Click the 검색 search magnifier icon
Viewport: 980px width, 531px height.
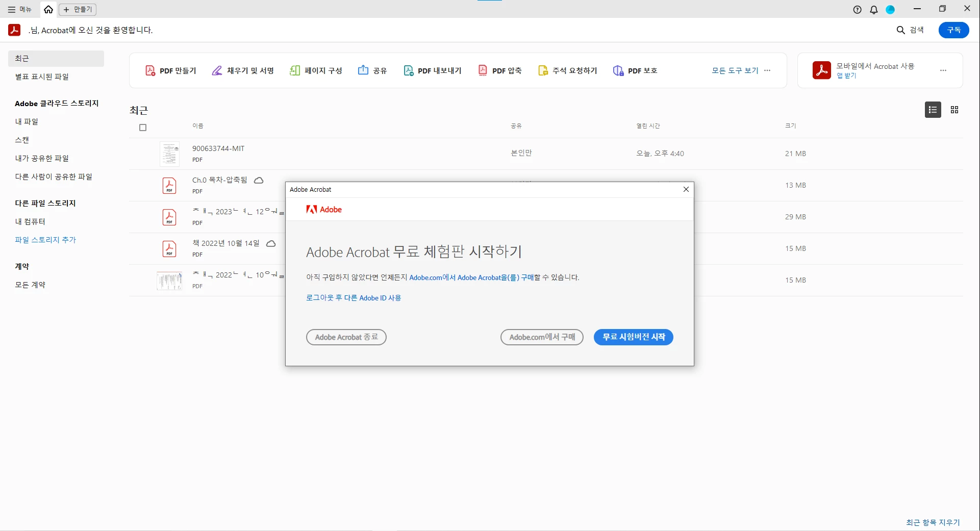901,30
